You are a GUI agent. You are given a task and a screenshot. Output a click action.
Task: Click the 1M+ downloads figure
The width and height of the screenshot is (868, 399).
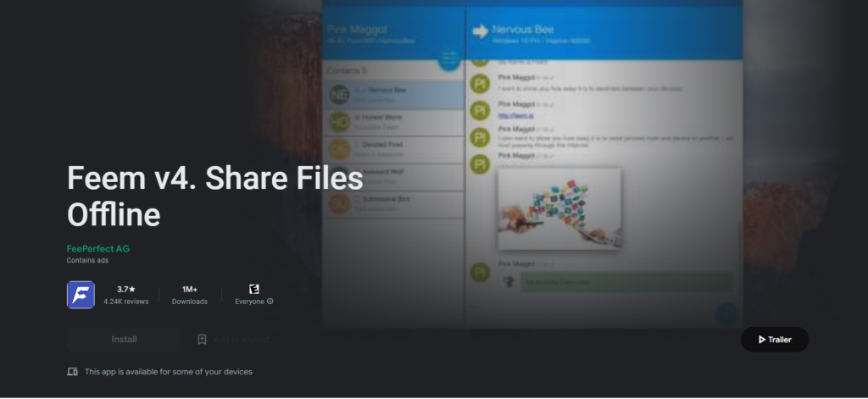[190, 289]
